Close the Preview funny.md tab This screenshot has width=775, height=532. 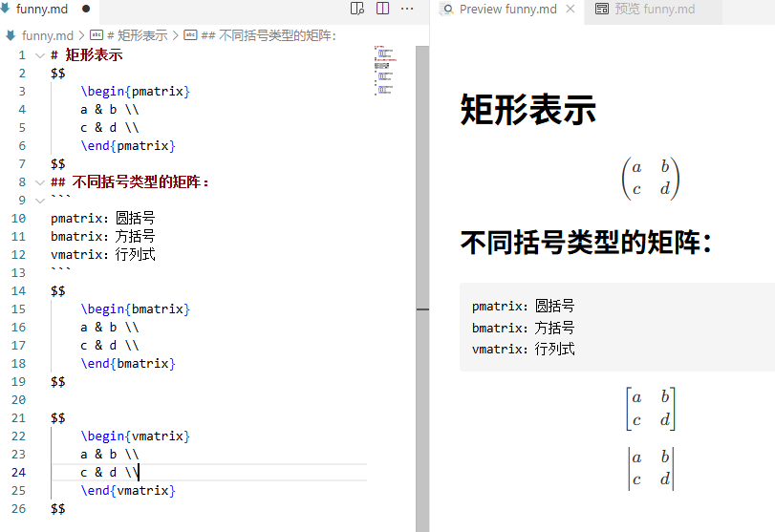click(x=570, y=9)
